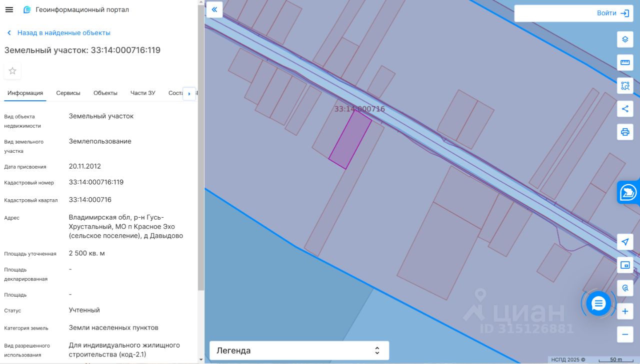The height and width of the screenshot is (364, 640).
Task: Click the Землепользование value
Action: coord(100,141)
